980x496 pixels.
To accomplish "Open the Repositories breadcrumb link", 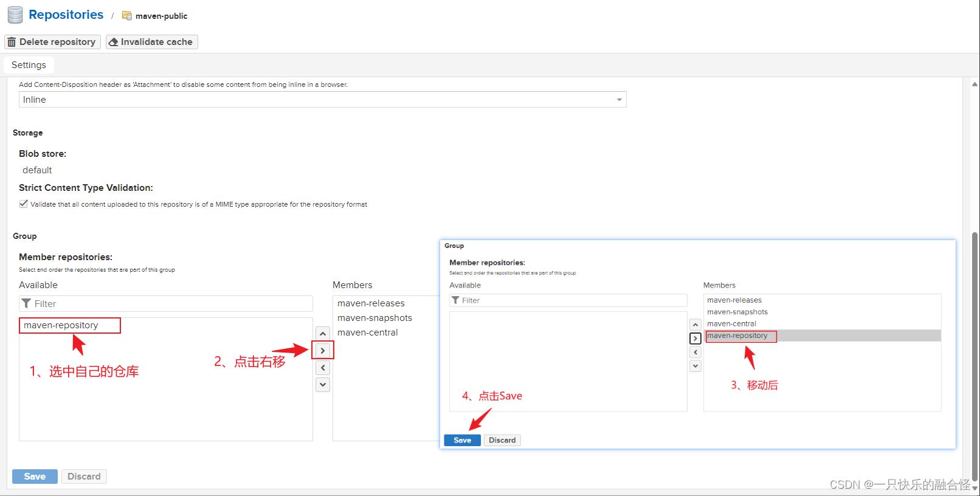I will (66, 15).
